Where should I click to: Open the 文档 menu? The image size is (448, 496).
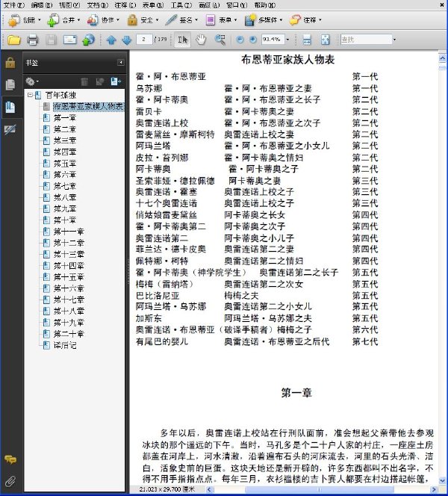pyautogui.click(x=98, y=5)
